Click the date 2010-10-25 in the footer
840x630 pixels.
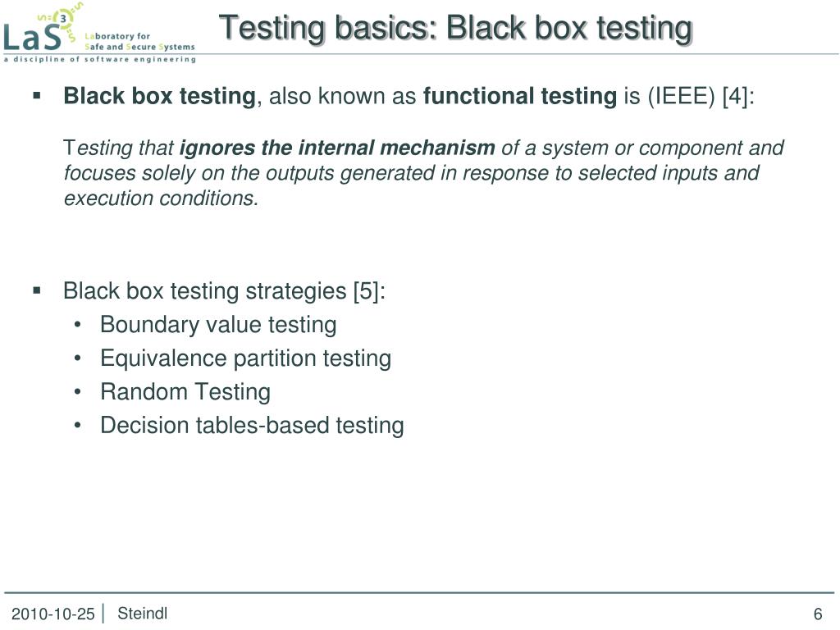pos(52,614)
